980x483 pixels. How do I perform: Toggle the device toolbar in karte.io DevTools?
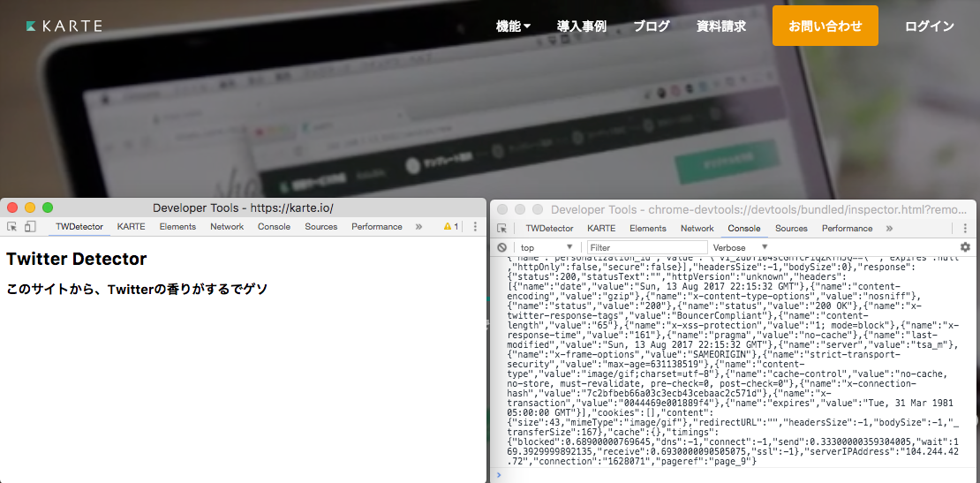point(30,227)
